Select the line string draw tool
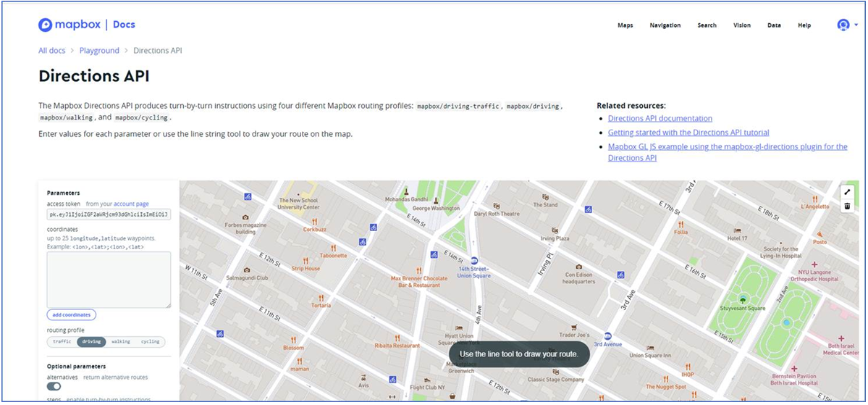 tap(847, 192)
